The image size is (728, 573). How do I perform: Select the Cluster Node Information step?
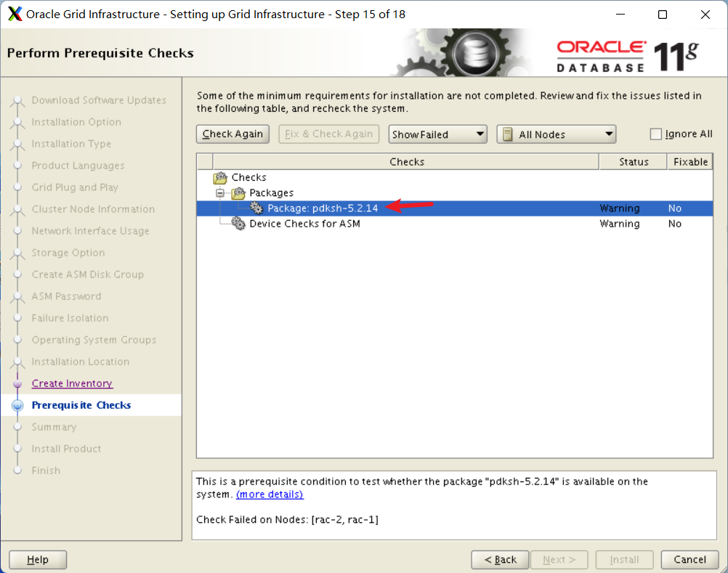(93, 209)
